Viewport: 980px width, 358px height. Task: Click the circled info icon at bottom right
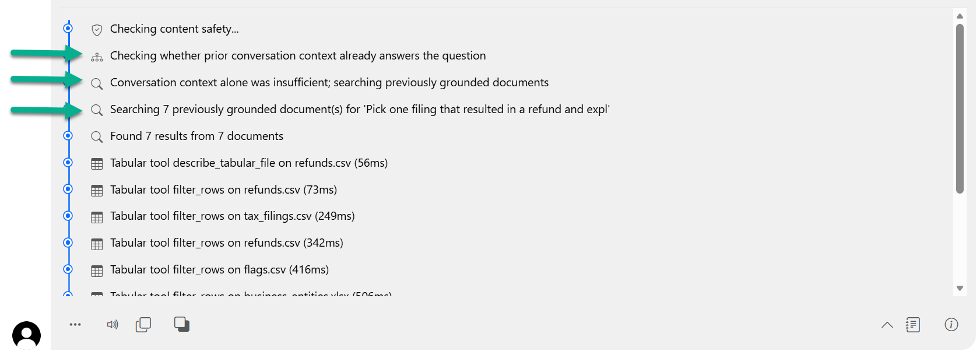click(x=951, y=325)
